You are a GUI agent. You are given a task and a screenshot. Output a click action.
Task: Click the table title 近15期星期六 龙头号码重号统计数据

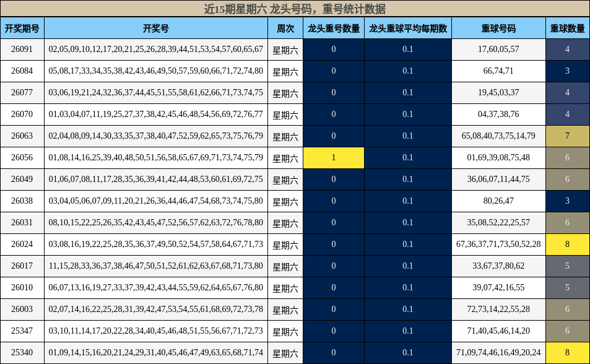(295, 8)
